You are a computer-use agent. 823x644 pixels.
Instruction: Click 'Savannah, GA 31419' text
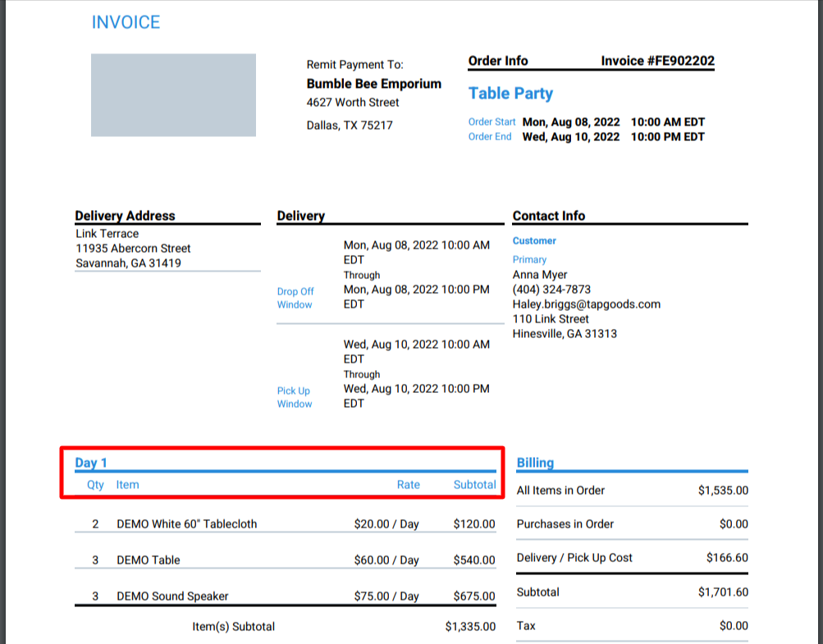point(129,263)
